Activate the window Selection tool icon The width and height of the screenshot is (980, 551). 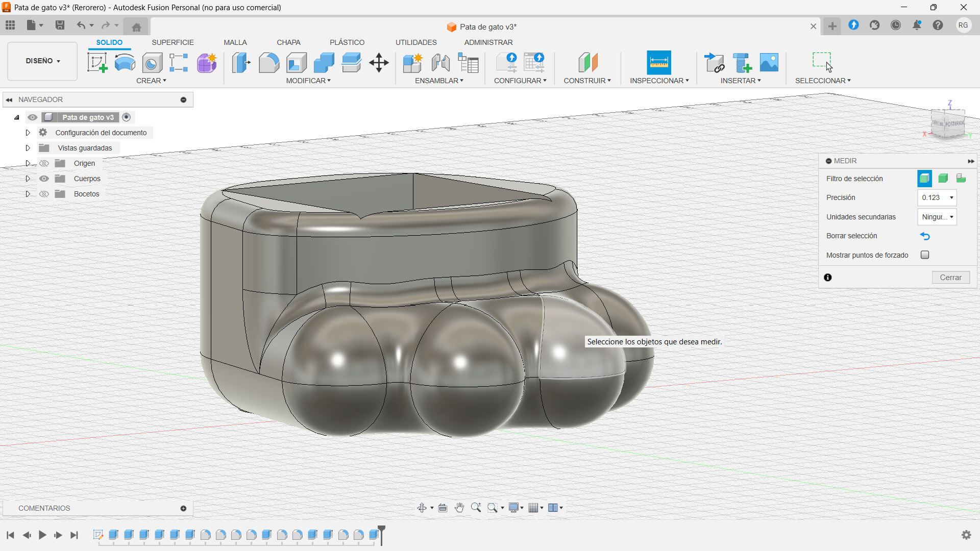823,63
